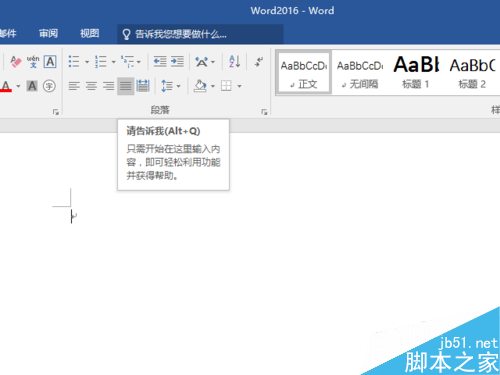Expand the shading color dropdown
500x375 pixels.
coord(213,86)
